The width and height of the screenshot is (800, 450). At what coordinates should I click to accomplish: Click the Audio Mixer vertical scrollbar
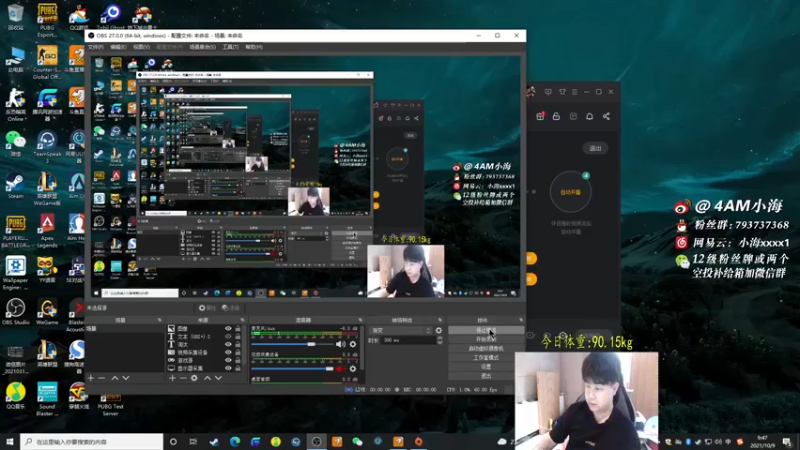pyautogui.click(x=362, y=347)
